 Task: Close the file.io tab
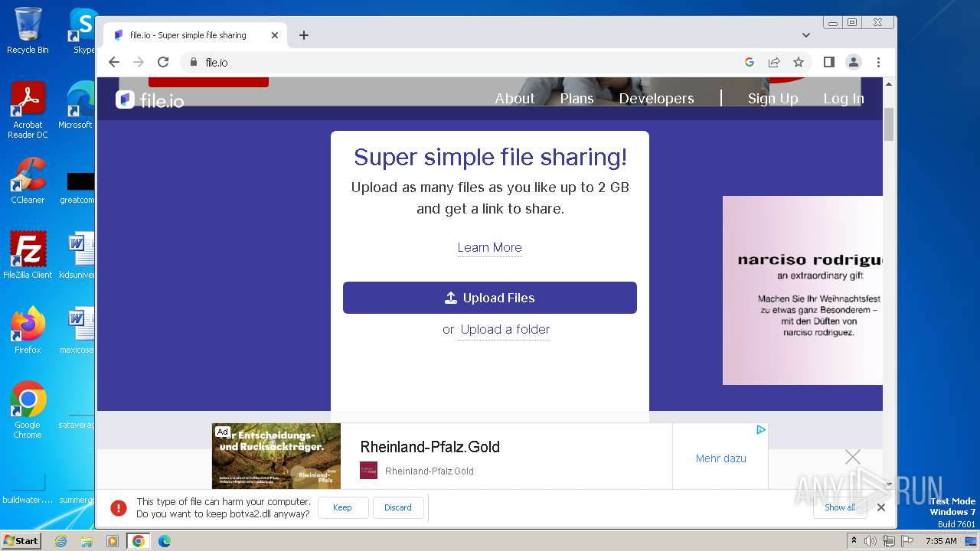pyautogui.click(x=275, y=35)
